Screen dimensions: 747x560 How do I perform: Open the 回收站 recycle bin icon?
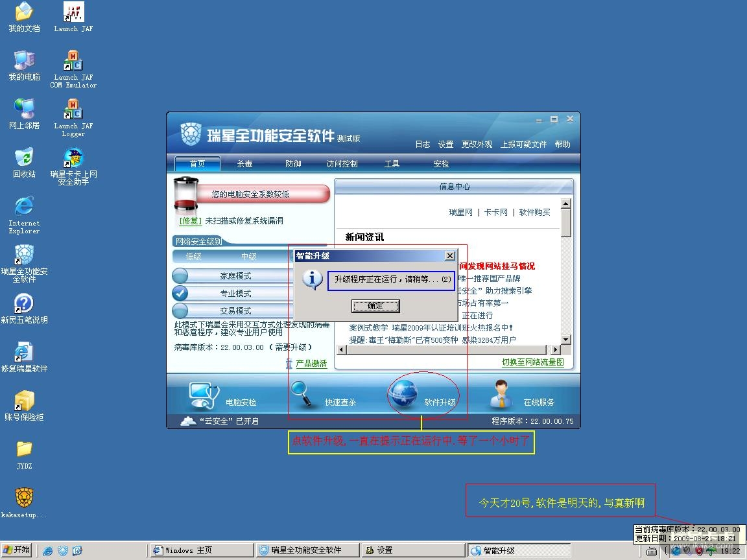point(24,163)
